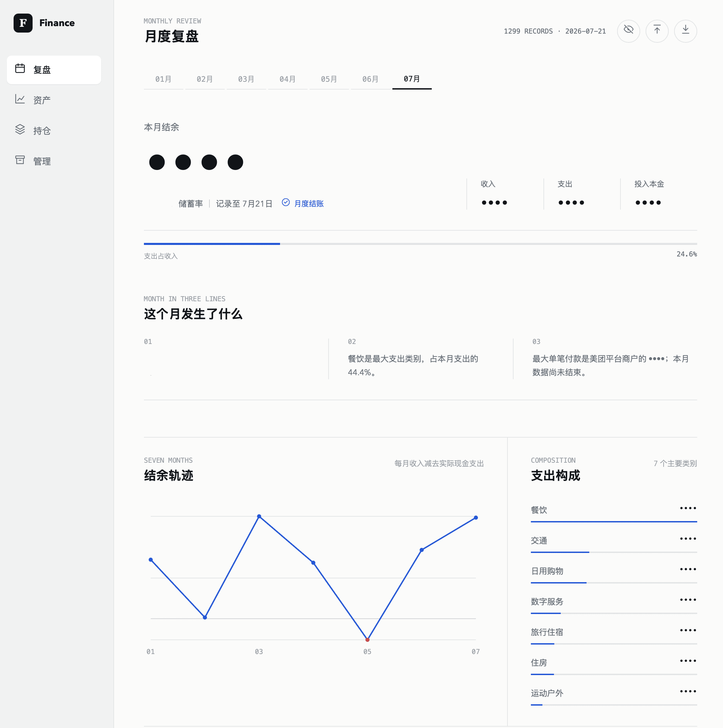
Task: Click the 支出占收入 progress bar
Action: tap(420, 244)
